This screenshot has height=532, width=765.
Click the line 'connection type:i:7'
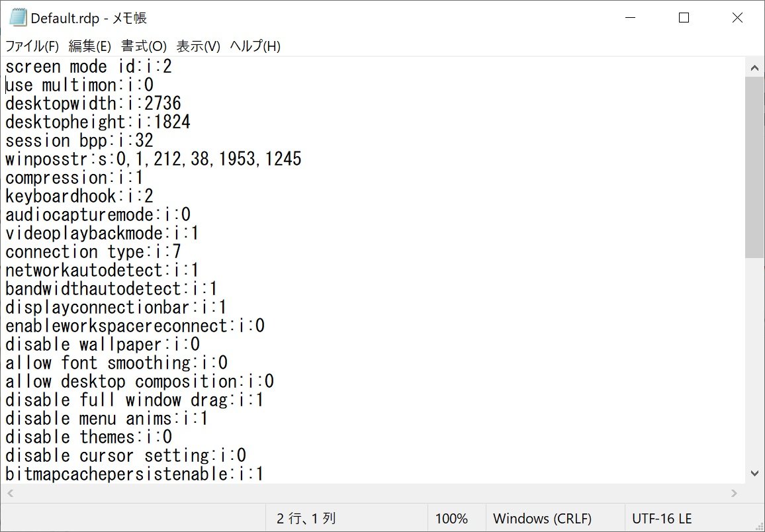(x=93, y=251)
